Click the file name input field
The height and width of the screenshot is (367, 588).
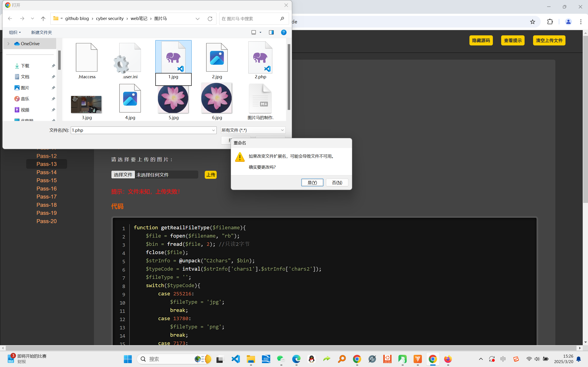click(141, 130)
